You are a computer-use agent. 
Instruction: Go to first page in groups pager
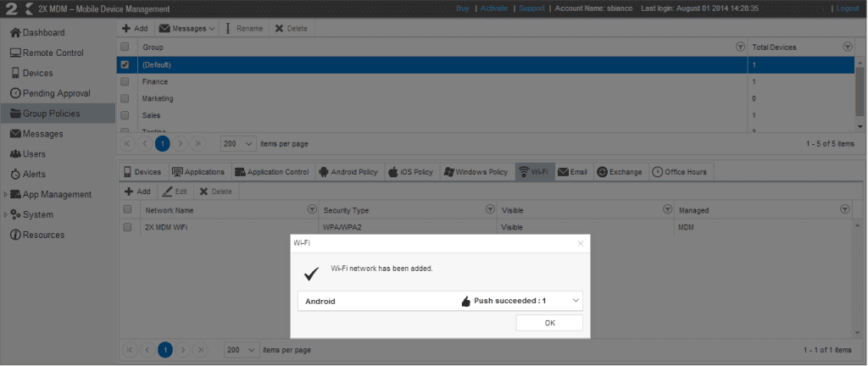(x=128, y=144)
